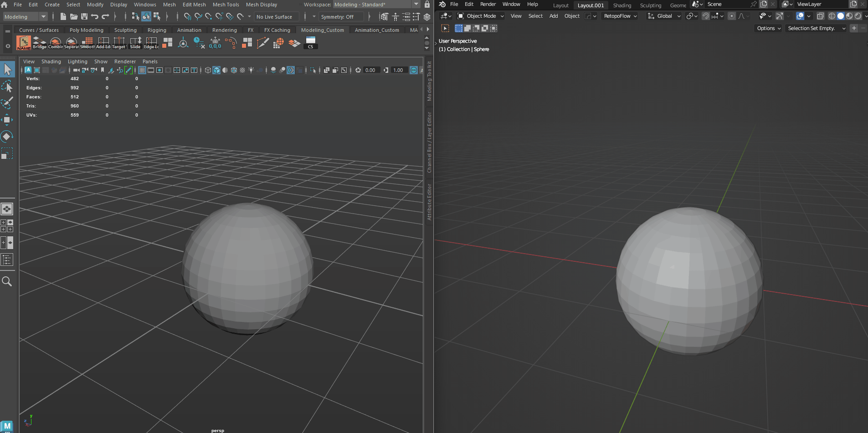This screenshot has height=433, width=868.
Task: Switch to the Rigging shelf tab
Action: 157,30
